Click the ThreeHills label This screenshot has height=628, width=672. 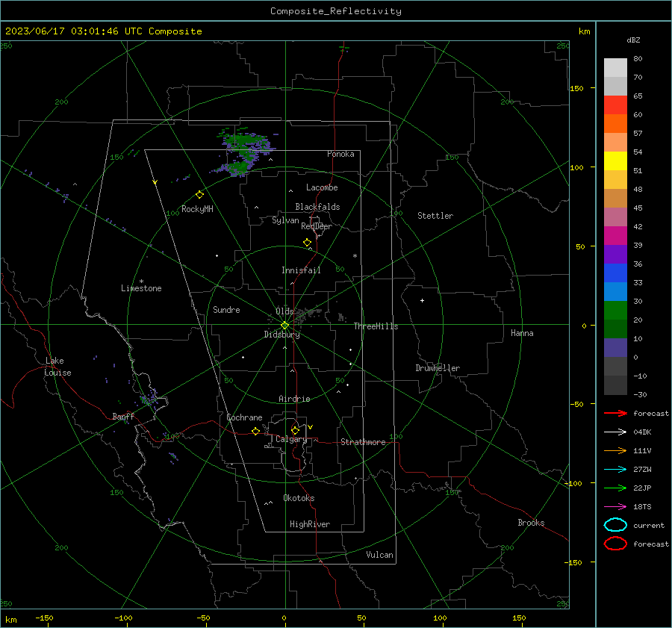(x=376, y=326)
